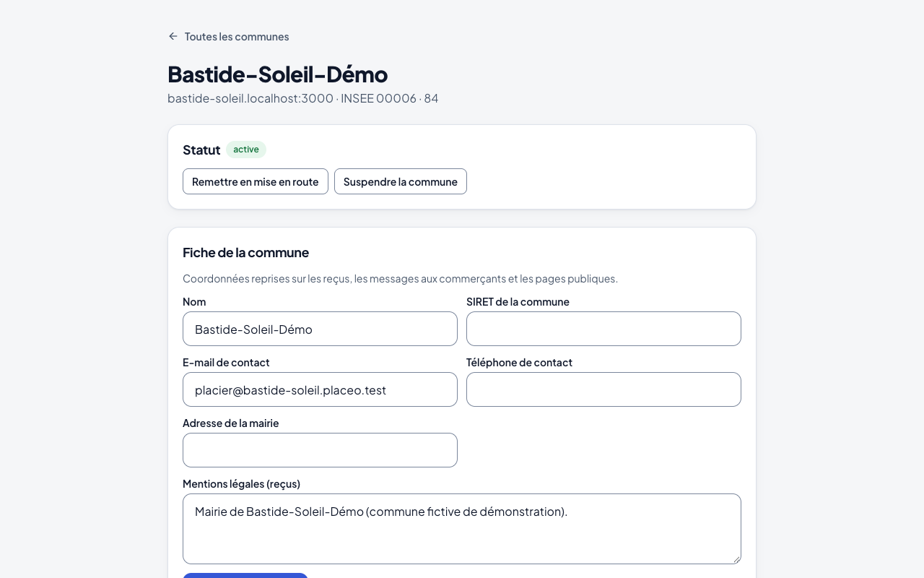Focus the Téléphone de contact field
Image resolution: width=924 pixels, height=578 pixels.
603,389
